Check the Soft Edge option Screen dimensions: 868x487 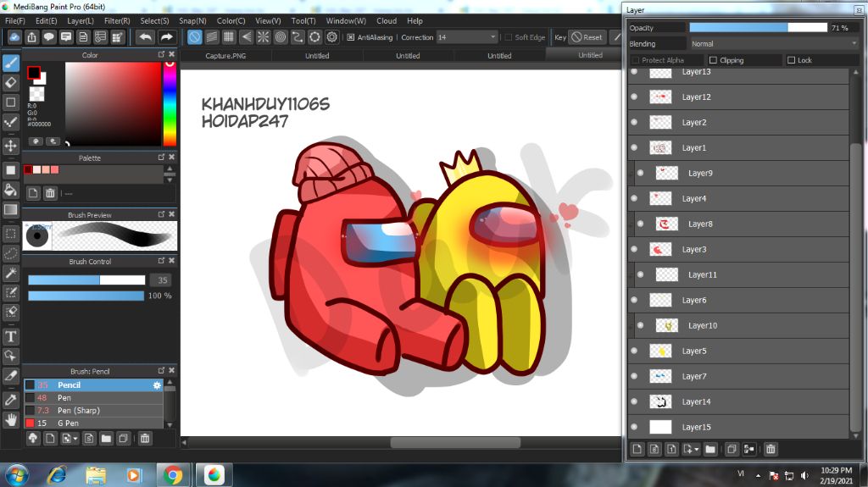tap(509, 37)
